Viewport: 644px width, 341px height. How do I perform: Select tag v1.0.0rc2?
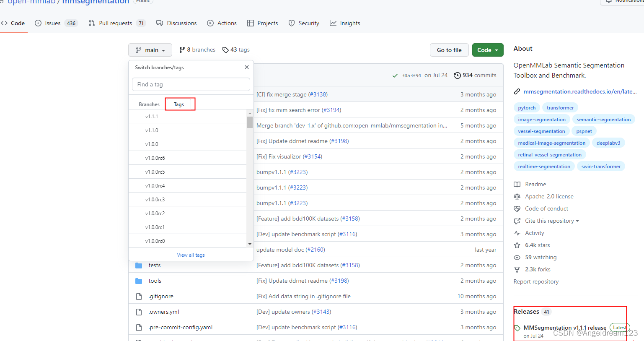pyautogui.click(x=188, y=213)
